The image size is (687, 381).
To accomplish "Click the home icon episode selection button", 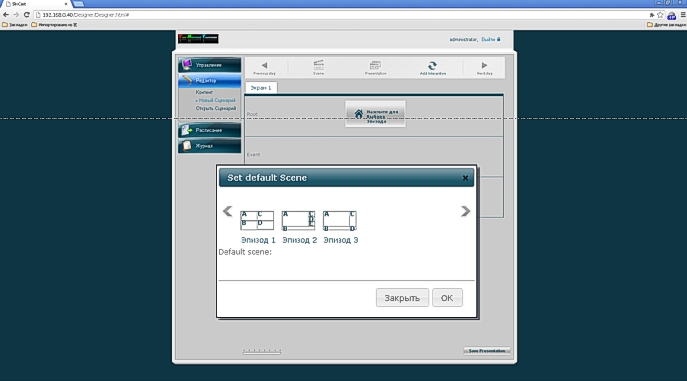I will 375,114.
